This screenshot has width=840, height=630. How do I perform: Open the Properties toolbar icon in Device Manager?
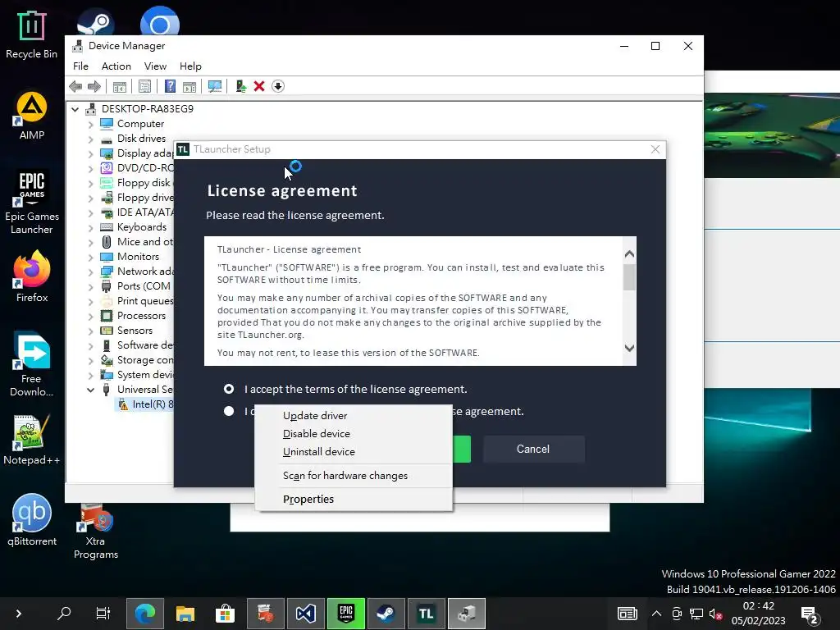[144, 86]
